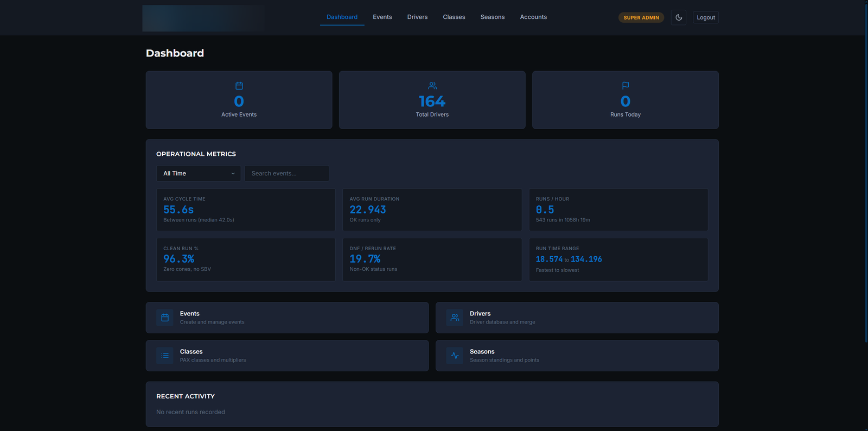Go to the Classes nav tab

pos(454,17)
